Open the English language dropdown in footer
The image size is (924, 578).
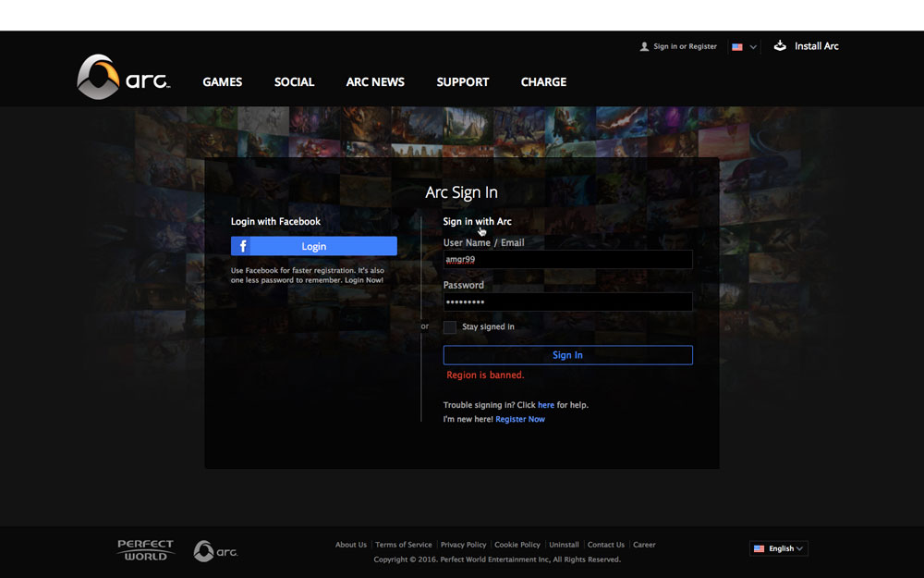(x=778, y=548)
